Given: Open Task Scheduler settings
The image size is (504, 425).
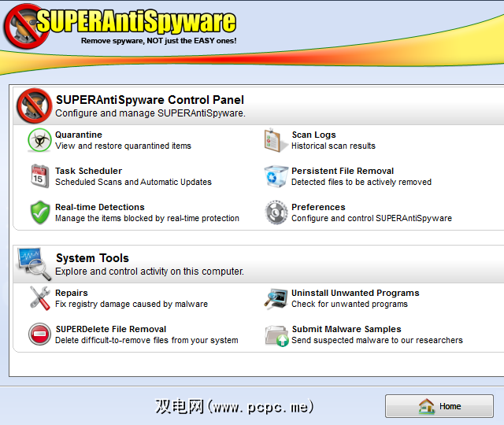Looking at the screenshot, I should (x=88, y=171).
